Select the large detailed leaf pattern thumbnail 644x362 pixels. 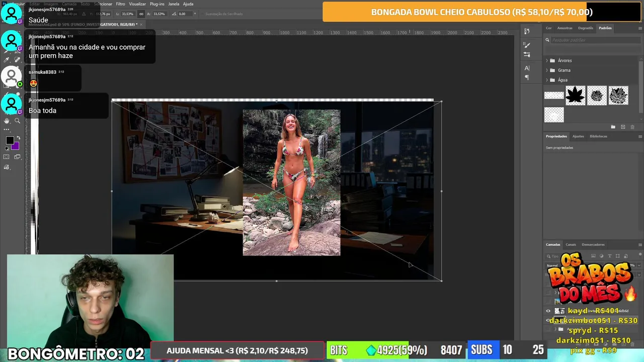[x=618, y=95]
